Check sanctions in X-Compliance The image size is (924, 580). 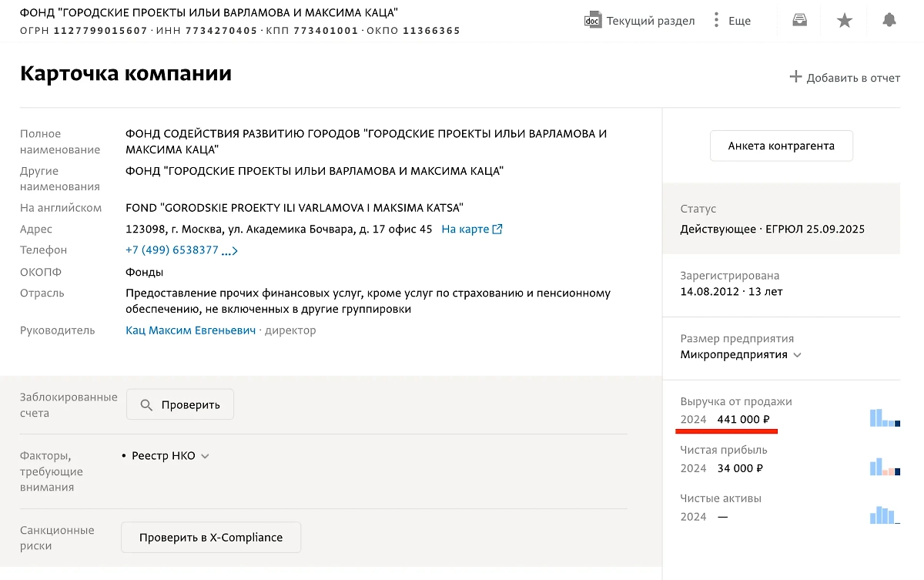(210, 537)
